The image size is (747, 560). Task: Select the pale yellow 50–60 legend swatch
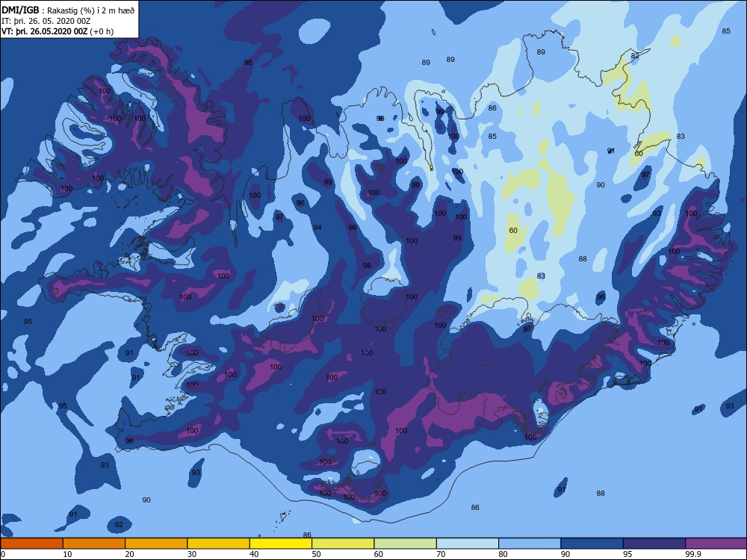click(343, 544)
